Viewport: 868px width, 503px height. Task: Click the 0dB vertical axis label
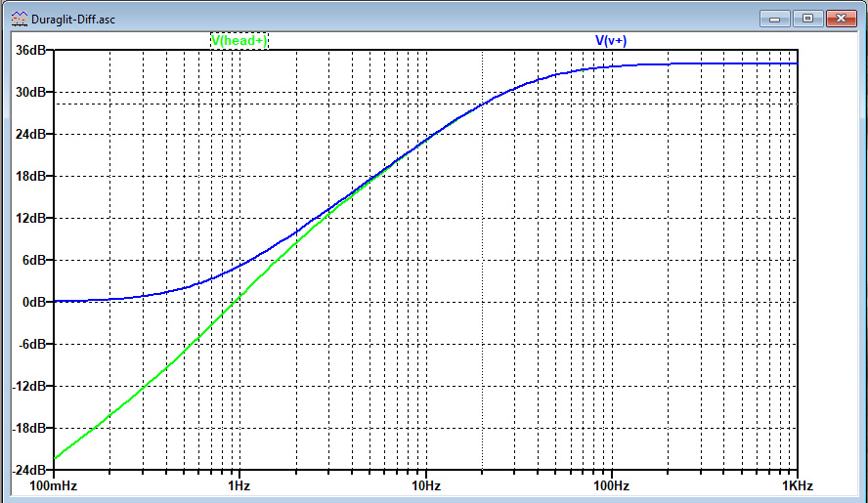(x=34, y=302)
